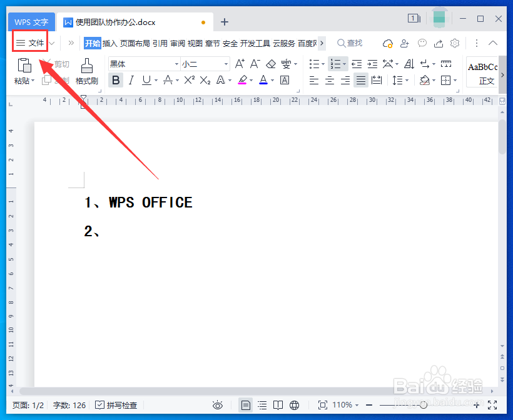Image resolution: width=513 pixels, height=420 pixels.
Task: Toggle Bold formatting
Action: 116,80
